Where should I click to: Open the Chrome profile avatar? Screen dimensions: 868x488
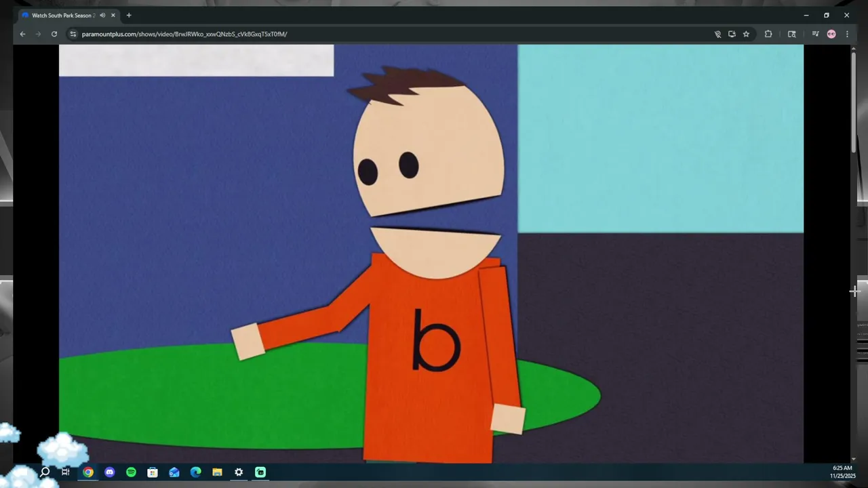pyautogui.click(x=831, y=34)
